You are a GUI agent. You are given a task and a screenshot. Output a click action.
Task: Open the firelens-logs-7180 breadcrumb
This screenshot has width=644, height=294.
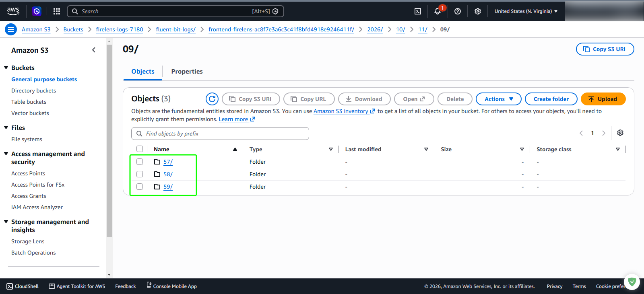pos(120,29)
